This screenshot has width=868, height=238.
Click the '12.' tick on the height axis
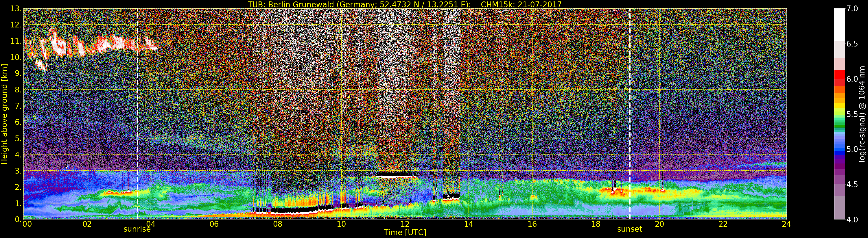(x=16, y=25)
